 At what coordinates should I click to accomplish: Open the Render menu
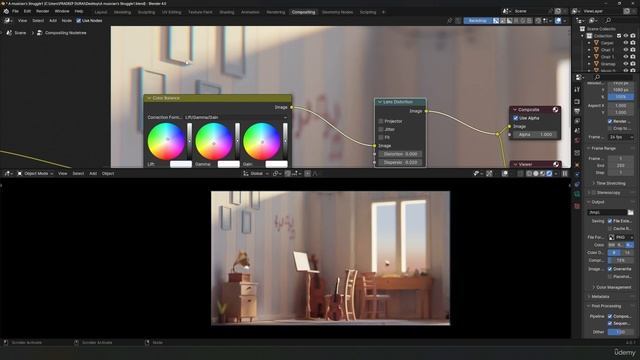tap(42, 11)
